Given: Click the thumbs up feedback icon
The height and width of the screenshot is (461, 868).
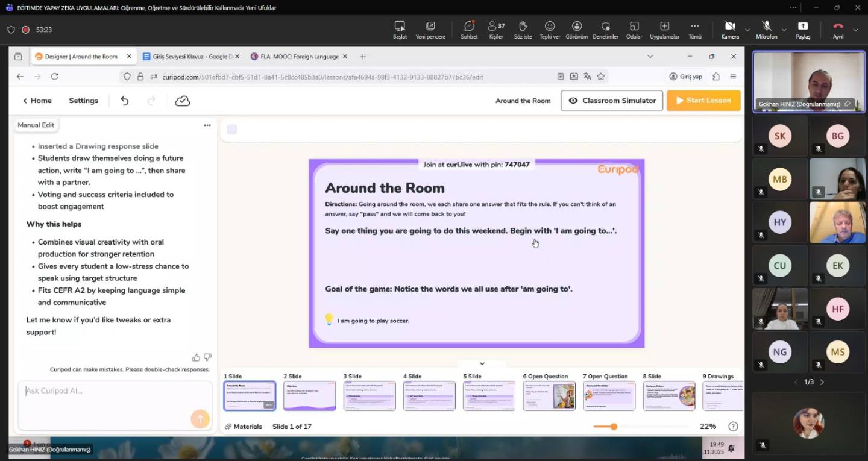Looking at the screenshot, I should tap(196, 357).
